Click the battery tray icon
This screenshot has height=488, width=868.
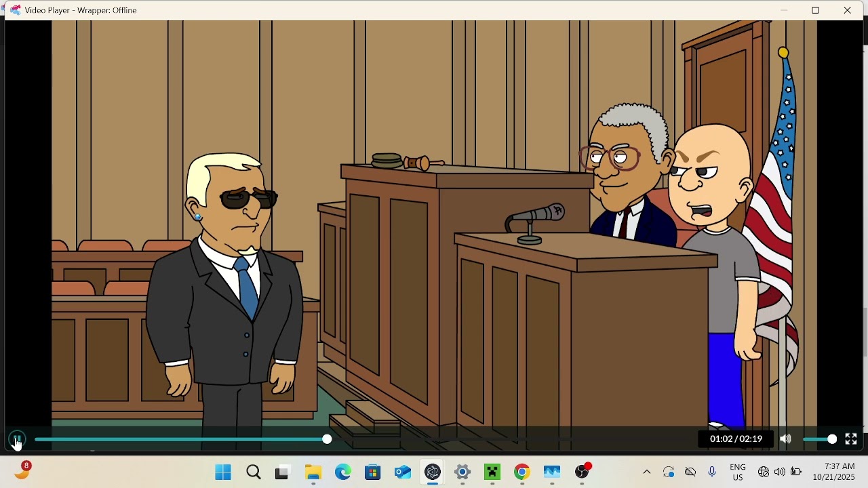point(796,472)
